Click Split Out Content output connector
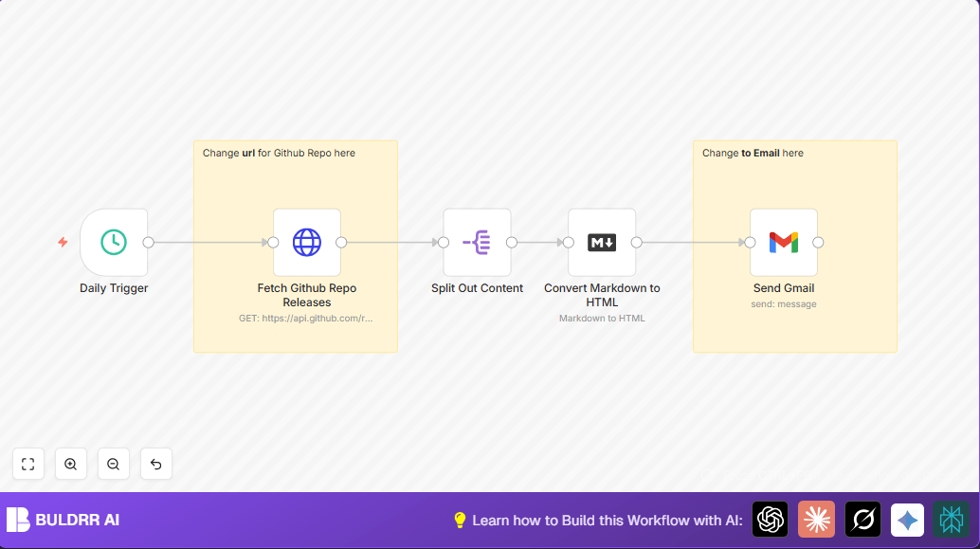This screenshot has width=980, height=549. (511, 243)
